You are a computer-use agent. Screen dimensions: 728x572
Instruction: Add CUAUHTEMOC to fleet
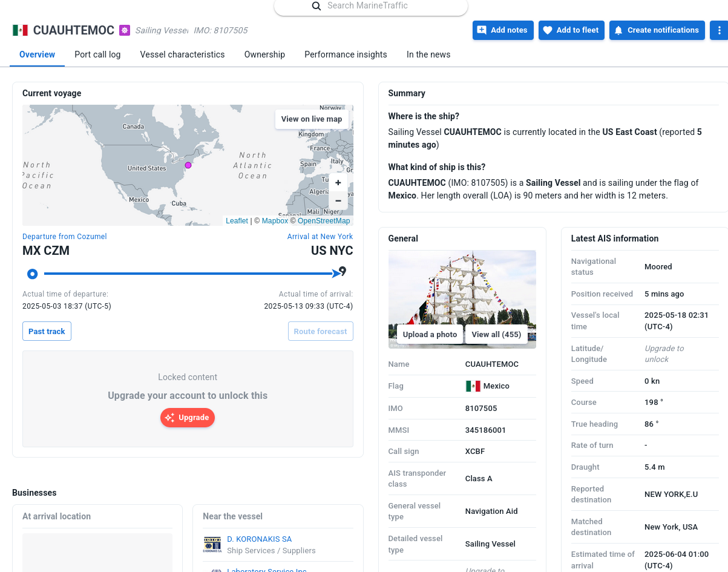click(571, 30)
